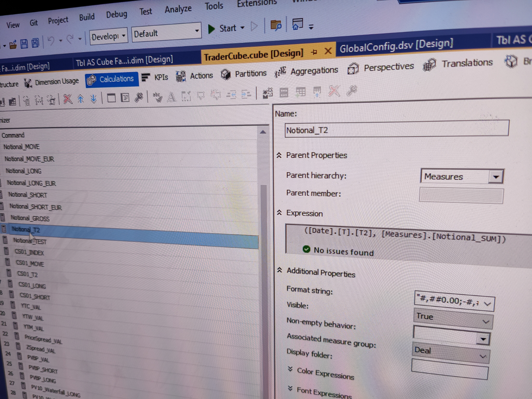Open the Develop solution configuration dropdown
This screenshot has width=532, height=399.
[124, 35]
